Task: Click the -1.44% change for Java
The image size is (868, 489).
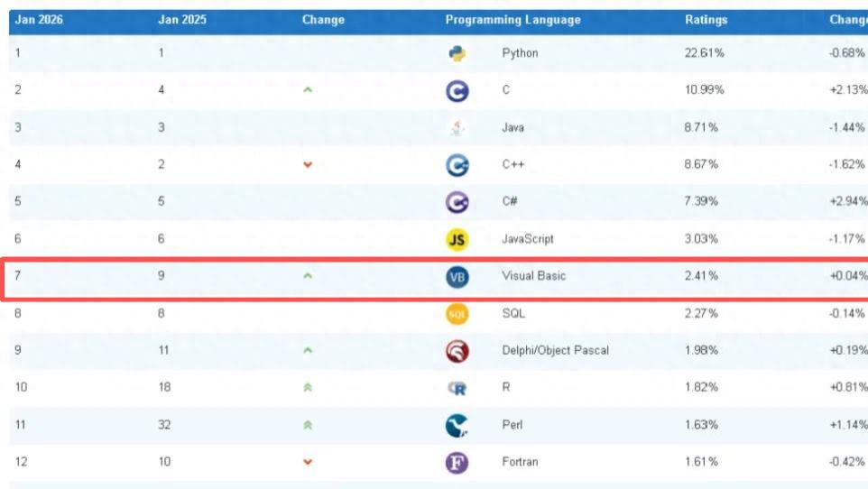Action: (x=847, y=127)
